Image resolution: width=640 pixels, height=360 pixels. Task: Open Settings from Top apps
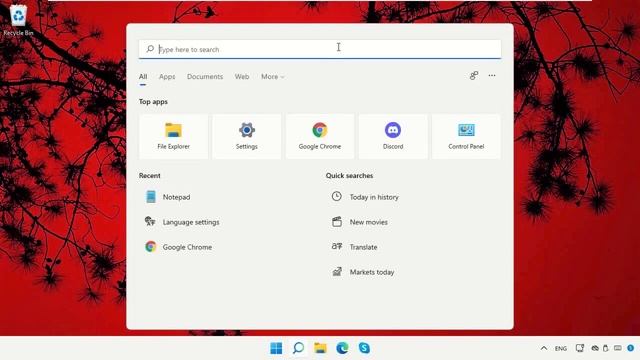click(247, 136)
